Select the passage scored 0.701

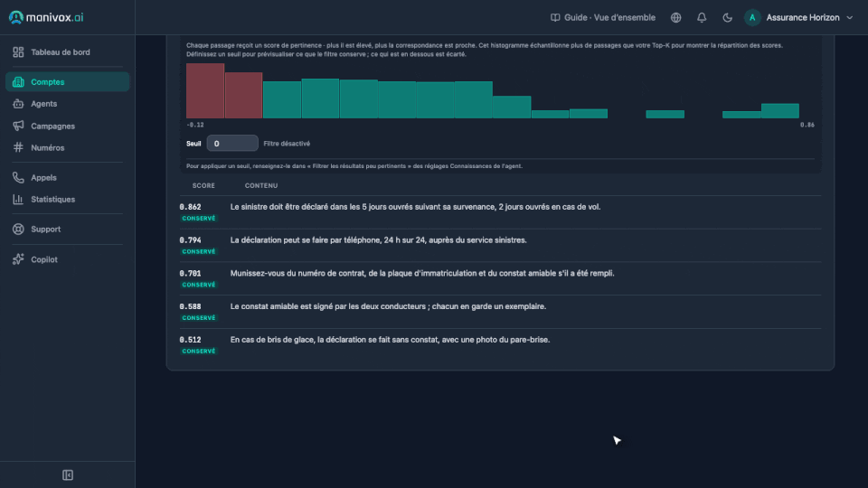(500, 278)
